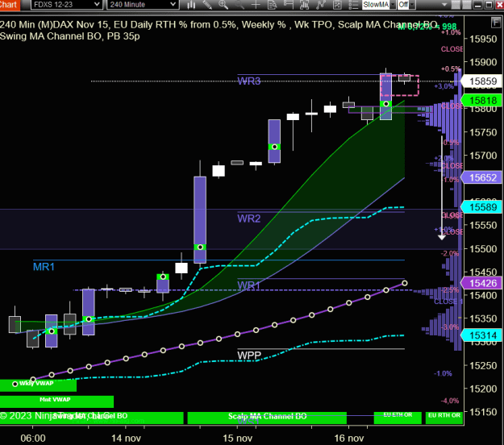Open the data series icon
The image size is (504, 445).
tap(304, 5)
